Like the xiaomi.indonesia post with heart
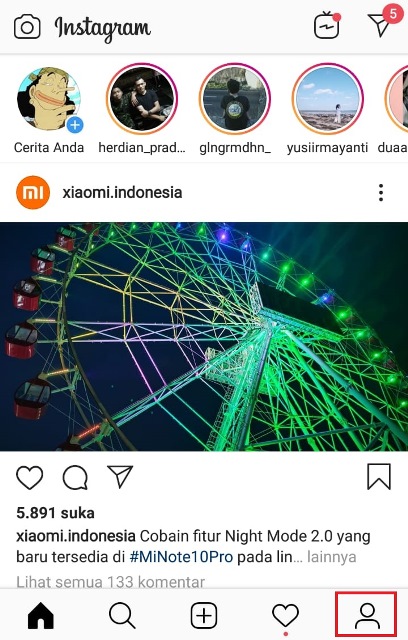 [29, 477]
